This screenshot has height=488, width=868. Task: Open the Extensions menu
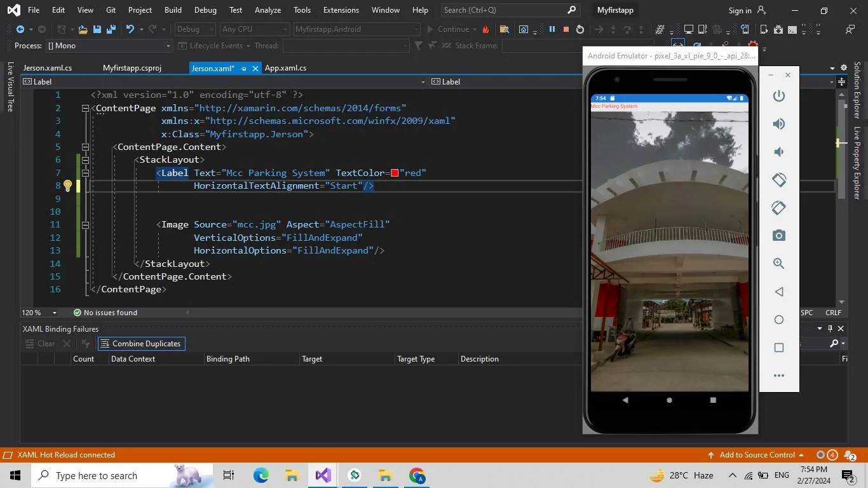(x=341, y=10)
